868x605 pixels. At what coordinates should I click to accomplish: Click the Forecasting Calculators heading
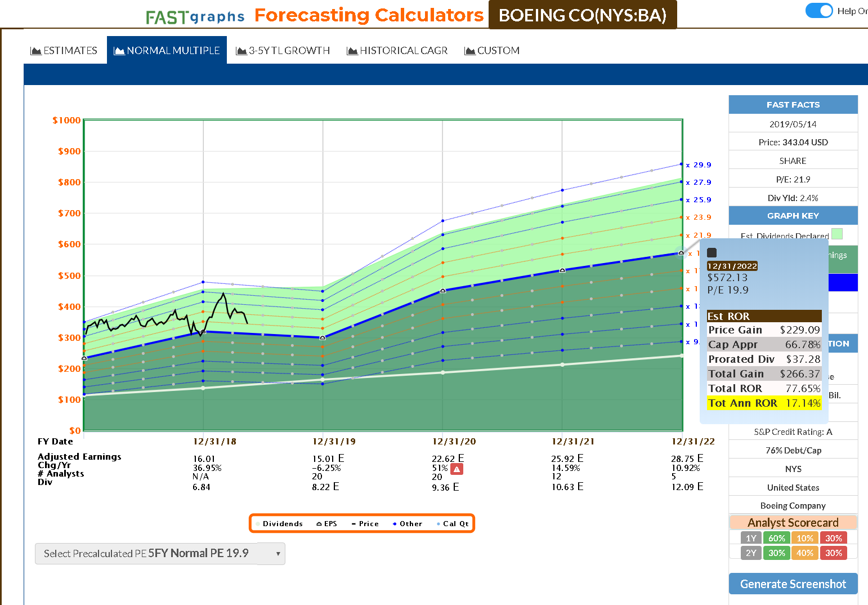369,15
